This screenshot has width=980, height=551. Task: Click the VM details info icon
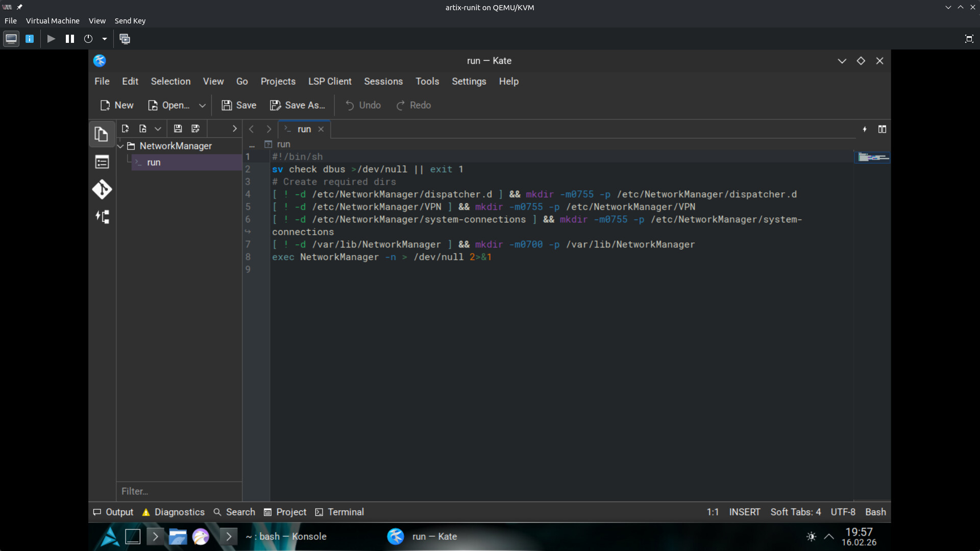point(30,39)
